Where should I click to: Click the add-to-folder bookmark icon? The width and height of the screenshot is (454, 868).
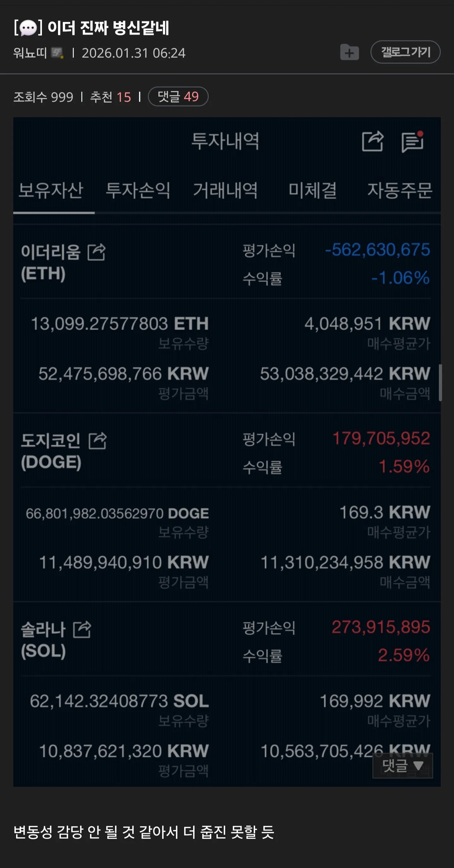[349, 53]
